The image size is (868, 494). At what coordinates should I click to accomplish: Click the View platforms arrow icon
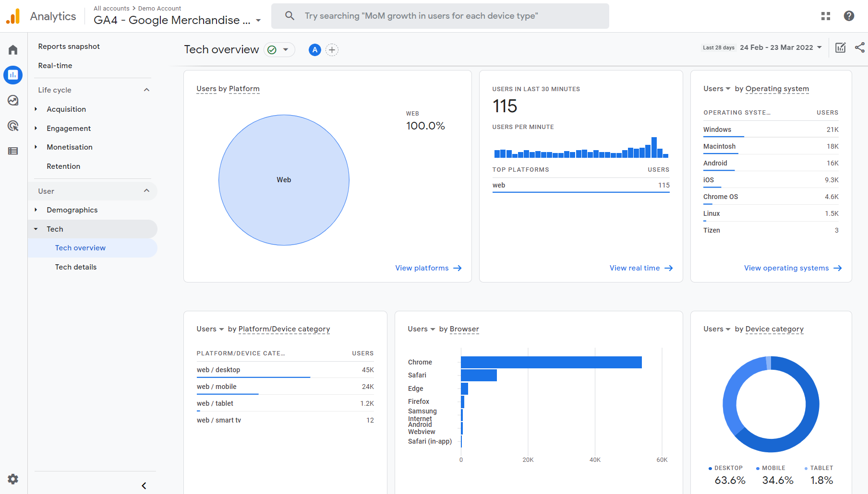[x=458, y=268]
